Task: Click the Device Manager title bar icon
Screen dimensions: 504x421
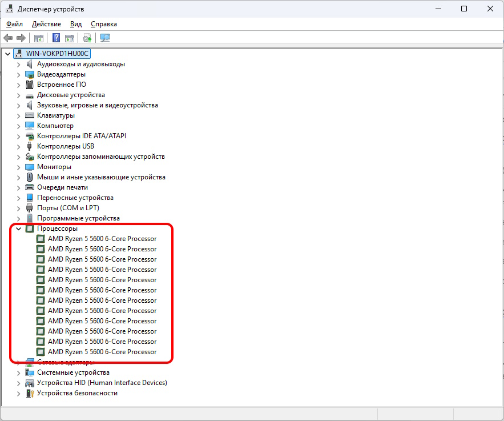Action: click(x=10, y=9)
